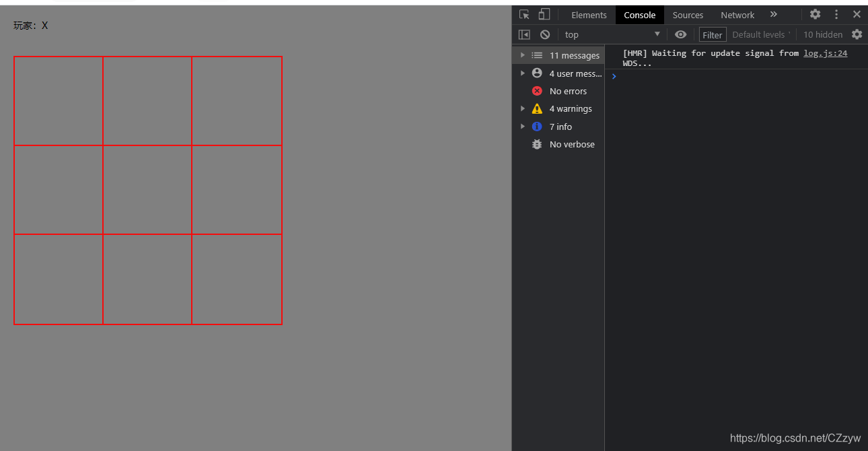Focus the console Filter field

point(713,35)
